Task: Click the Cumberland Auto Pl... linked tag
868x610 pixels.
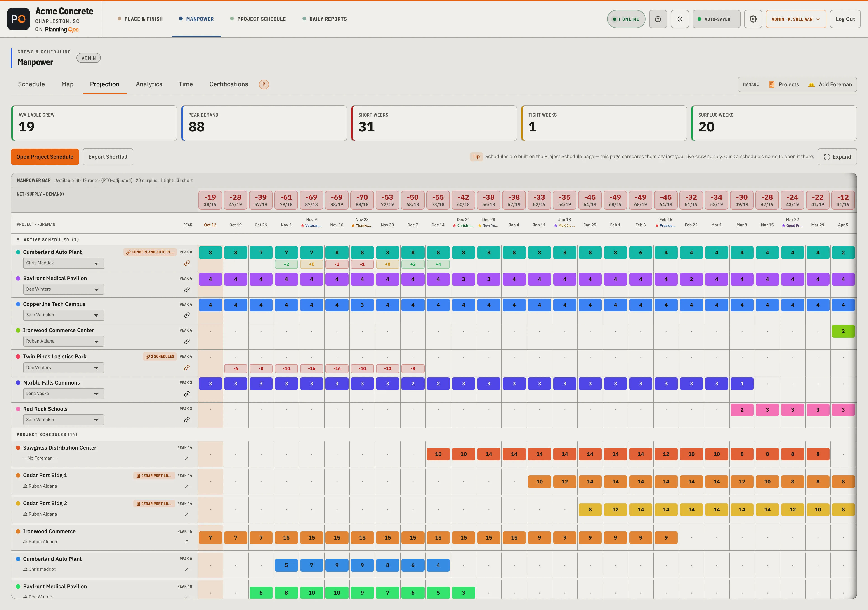Action: [x=150, y=252]
